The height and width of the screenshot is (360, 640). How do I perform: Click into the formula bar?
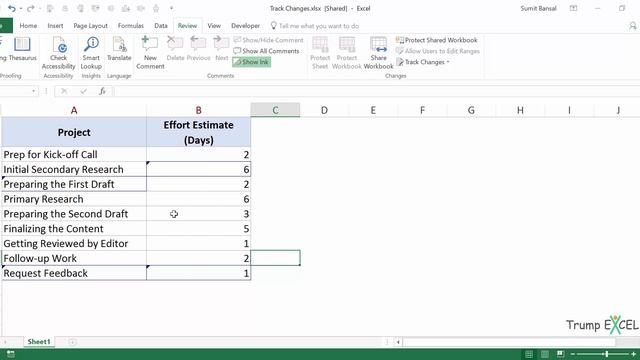tap(376, 91)
